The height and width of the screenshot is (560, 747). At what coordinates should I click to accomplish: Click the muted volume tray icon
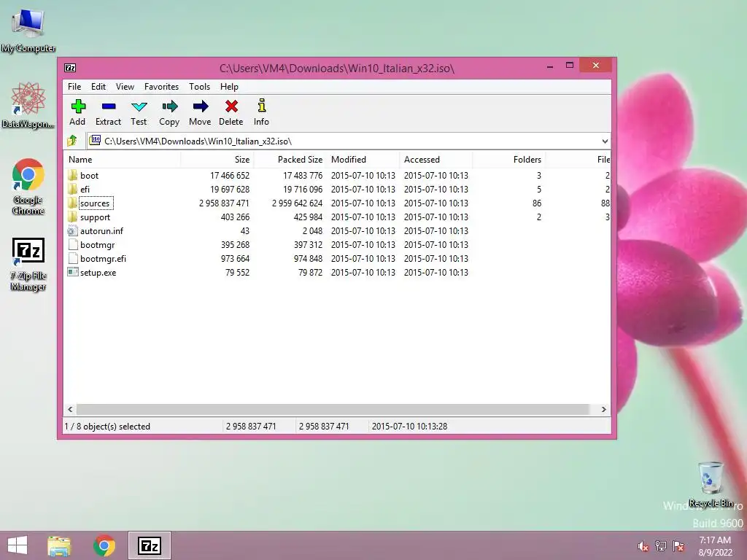coord(643,546)
